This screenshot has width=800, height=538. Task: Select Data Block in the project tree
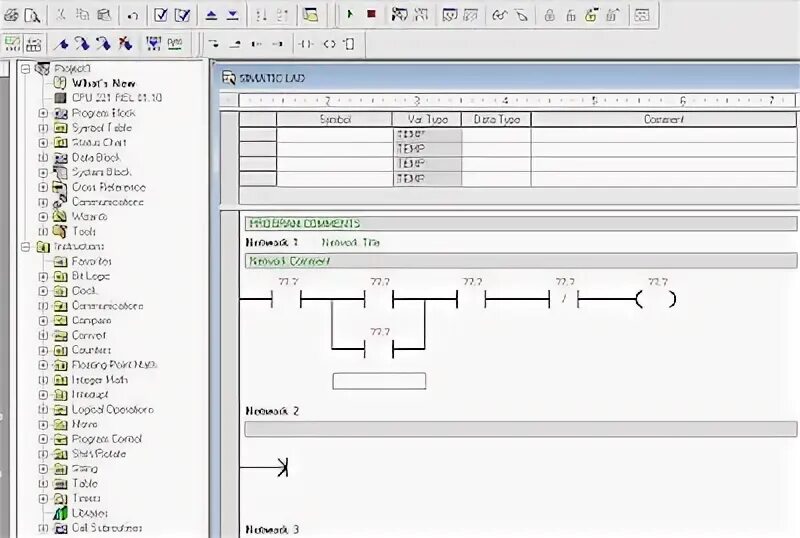(96, 157)
